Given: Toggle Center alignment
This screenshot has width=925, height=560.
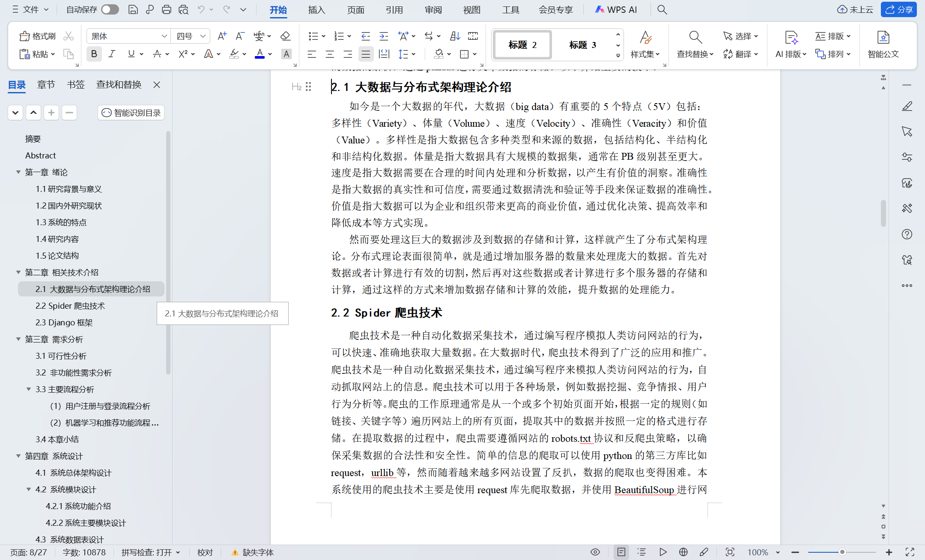Looking at the screenshot, I should [330, 54].
